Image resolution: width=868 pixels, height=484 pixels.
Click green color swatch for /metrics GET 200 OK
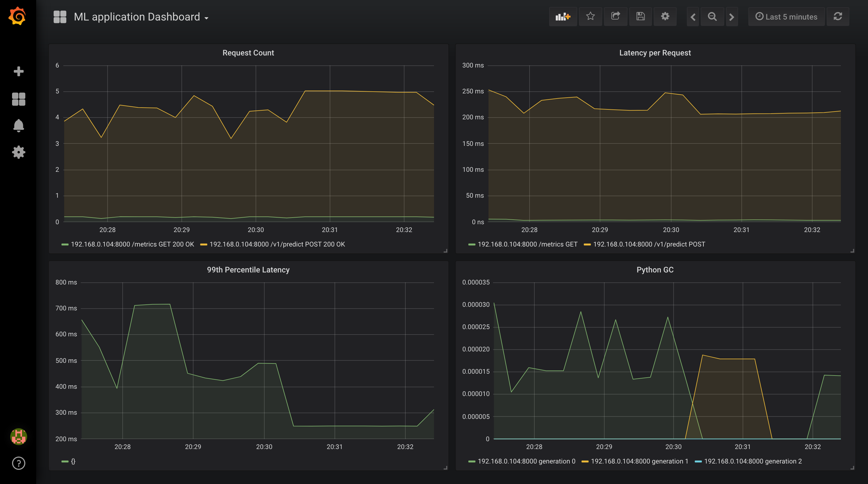(65, 245)
